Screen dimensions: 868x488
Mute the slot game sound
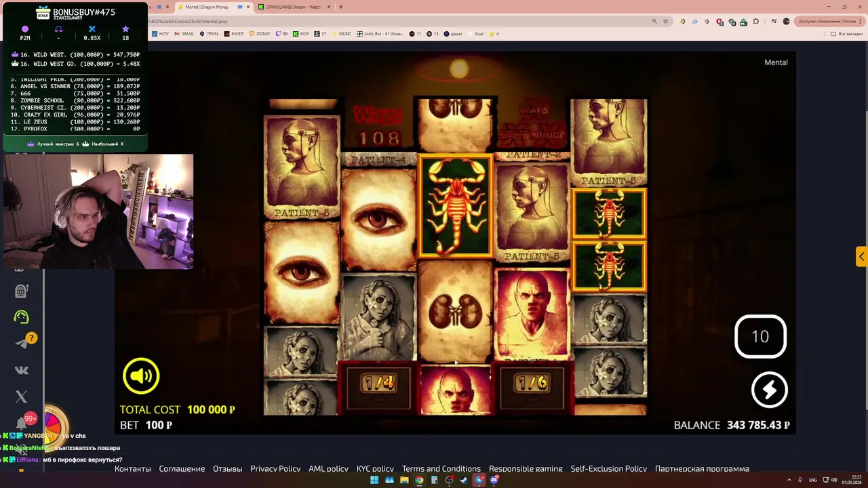coord(141,375)
